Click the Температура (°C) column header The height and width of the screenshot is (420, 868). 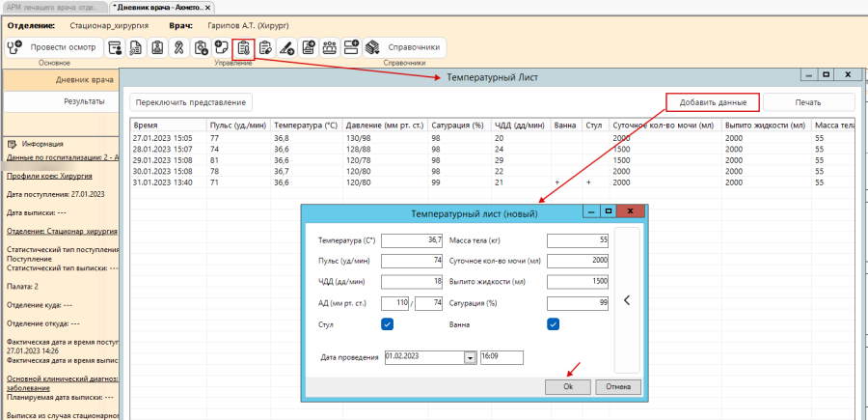307,126
